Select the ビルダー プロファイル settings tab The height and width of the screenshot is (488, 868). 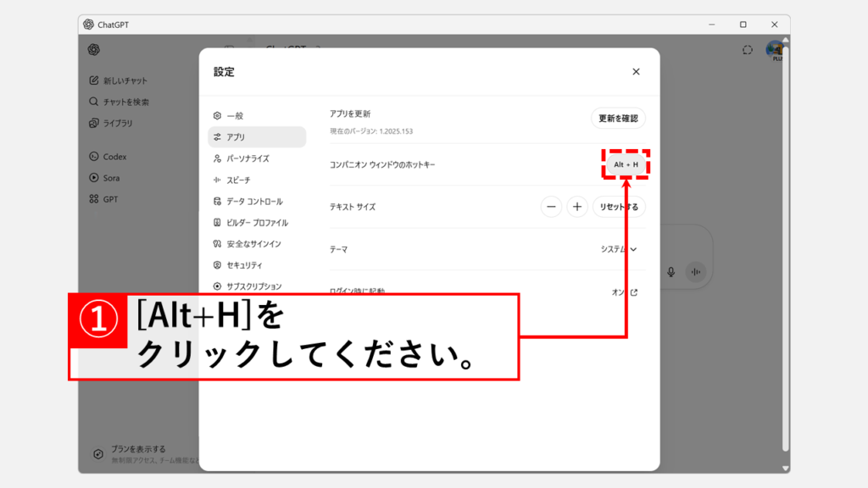pos(257,223)
